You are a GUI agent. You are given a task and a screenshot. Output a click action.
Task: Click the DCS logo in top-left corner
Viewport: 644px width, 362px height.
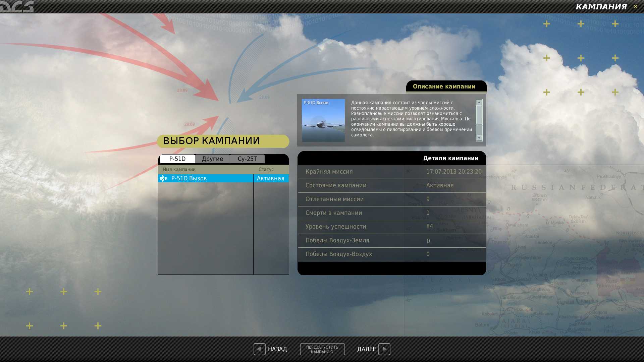tap(17, 6)
